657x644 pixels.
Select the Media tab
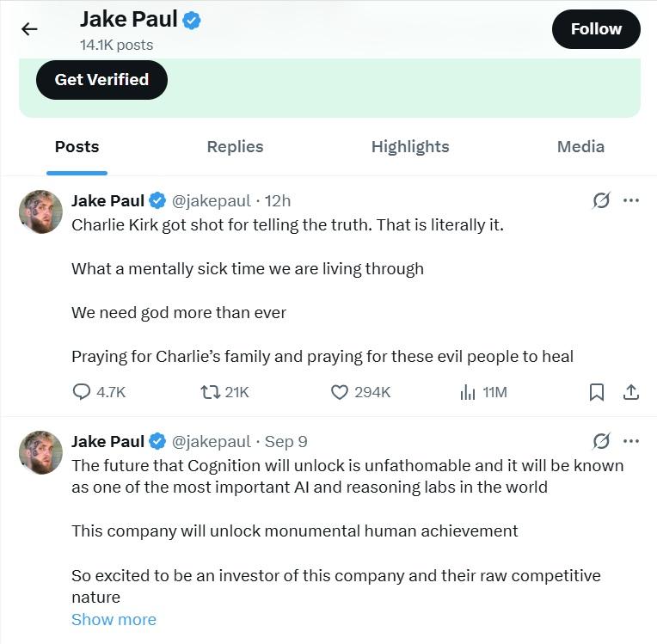[x=580, y=147]
